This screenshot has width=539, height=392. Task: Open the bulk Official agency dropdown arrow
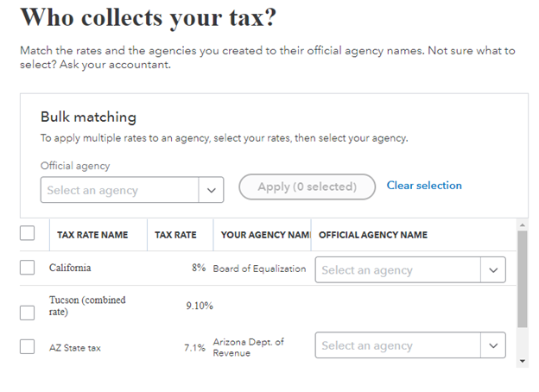coord(211,190)
